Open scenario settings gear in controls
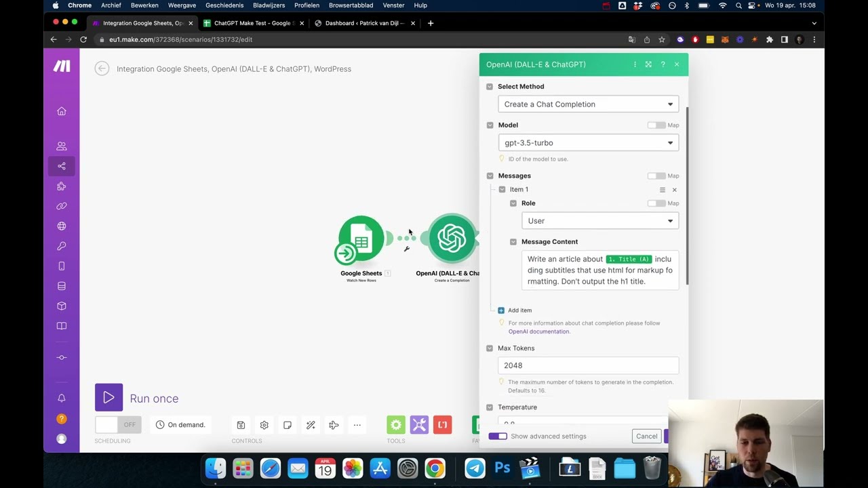Viewport: 868px width, 488px height. 264,425
